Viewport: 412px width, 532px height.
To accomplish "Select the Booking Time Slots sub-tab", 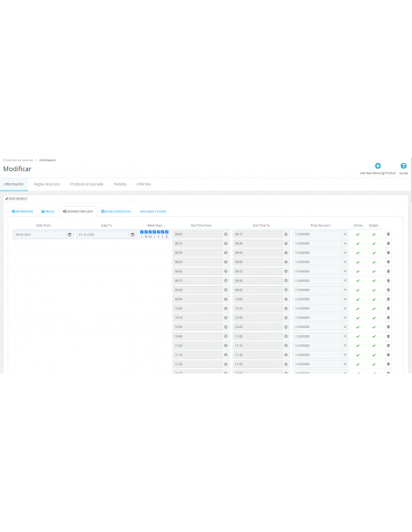I will [x=77, y=211].
